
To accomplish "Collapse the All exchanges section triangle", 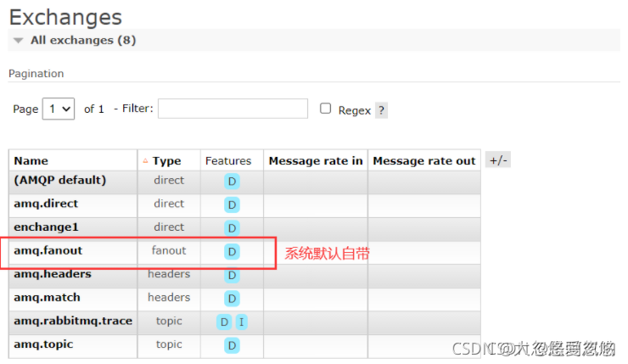I will [x=19, y=41].
